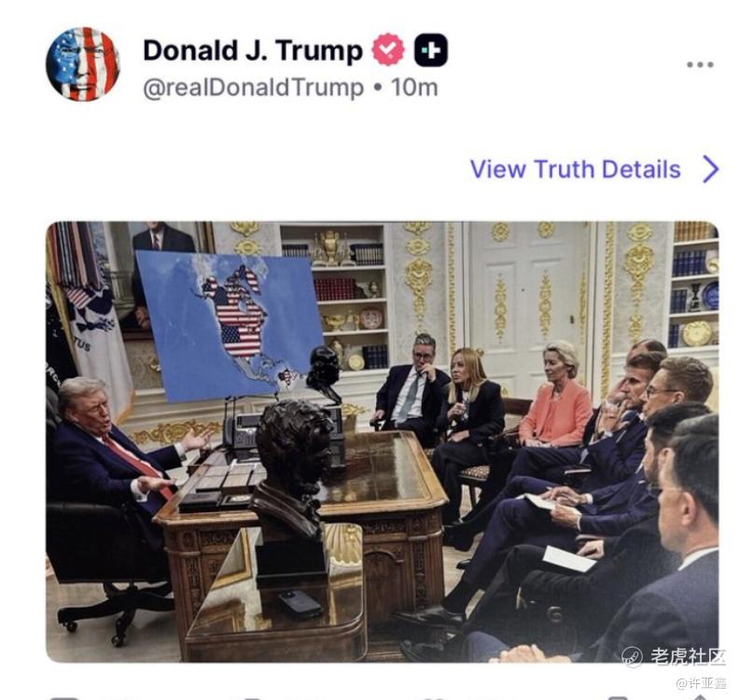The width and height of the screenshot is (740, 700).
Task: Click the flag-covered map poster in photo
Action: 230,324
